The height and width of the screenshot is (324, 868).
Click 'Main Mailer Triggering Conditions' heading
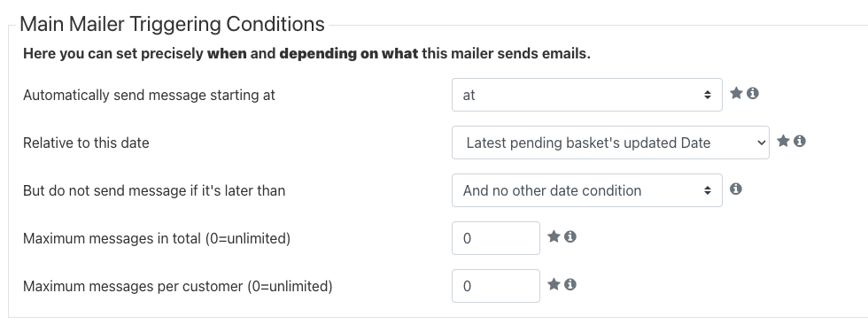(x=172, y=24)
